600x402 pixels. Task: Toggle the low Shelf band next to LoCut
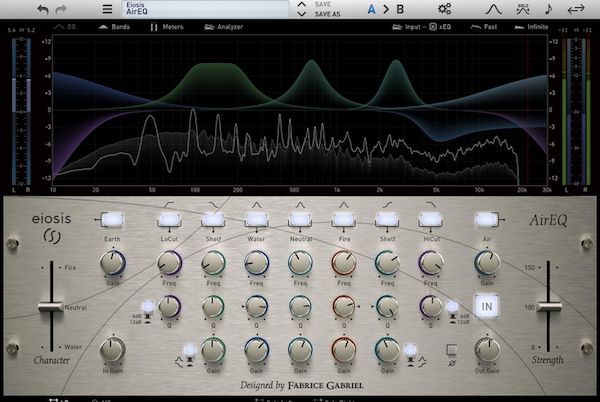213,220
